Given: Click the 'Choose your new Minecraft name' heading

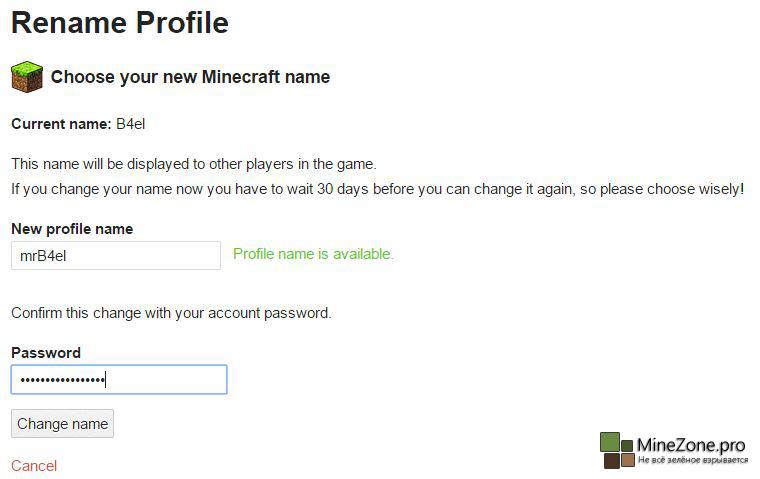Looking at the screenshot, I should 190,77.
